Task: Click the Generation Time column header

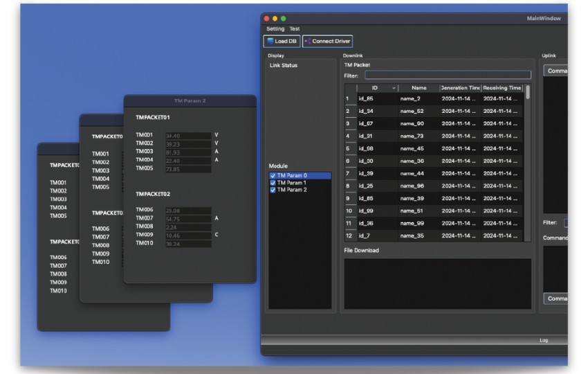Action: tap(460, 88)
